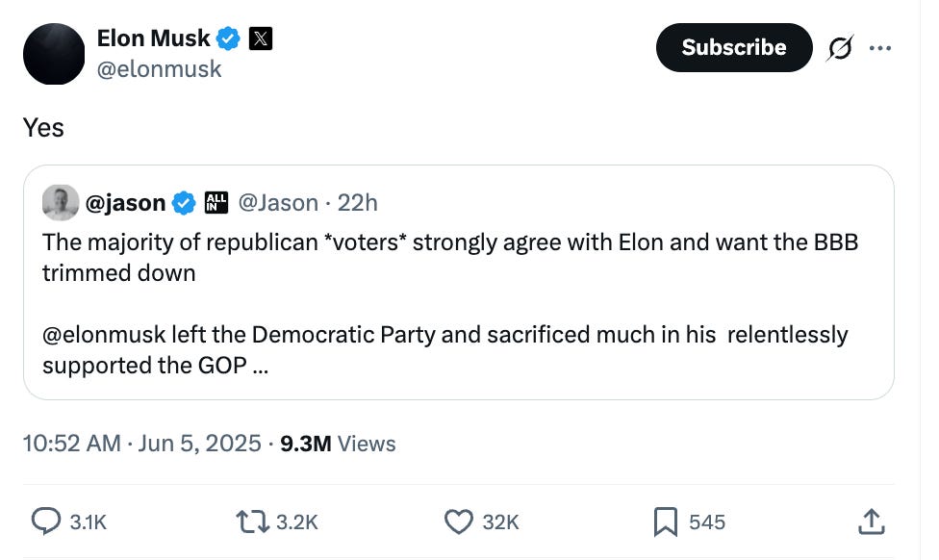Image resolution: width=939 pixels, height=560 pixels.
Task: Open the three-dot more options menu
Action: pyautogui.click(x=879, y=48)
